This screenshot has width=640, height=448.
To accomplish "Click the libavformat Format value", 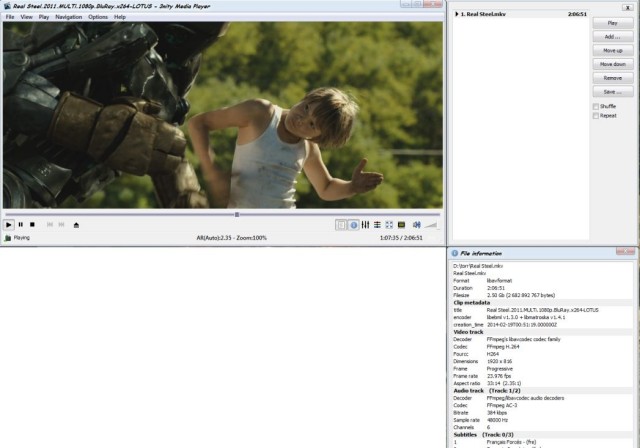I will [x=499, y=281].
